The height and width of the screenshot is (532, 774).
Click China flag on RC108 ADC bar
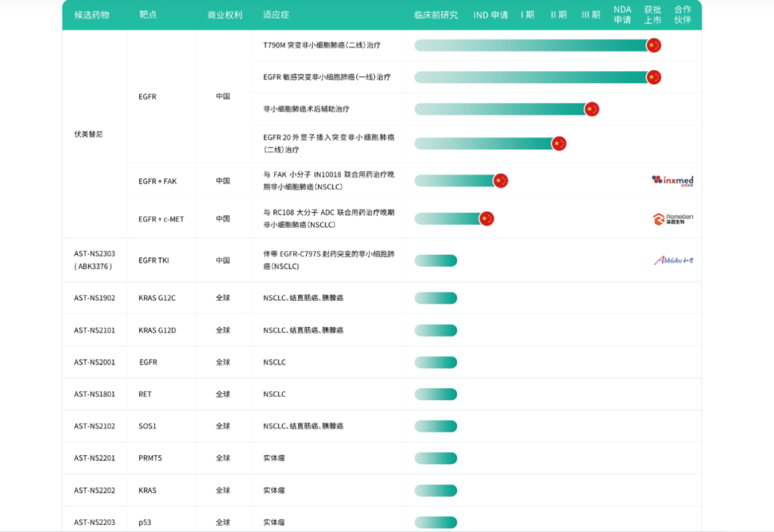pos(487,218)
